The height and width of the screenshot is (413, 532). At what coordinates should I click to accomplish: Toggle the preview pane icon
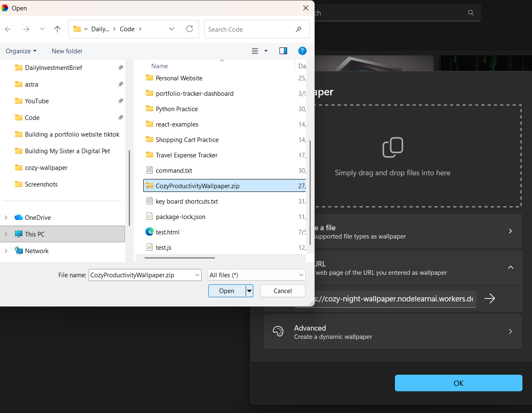coord(283,51)
